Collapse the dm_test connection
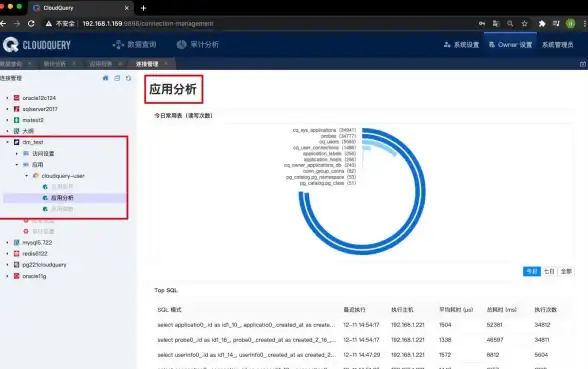Image resolution: width=588 pixels, height=369 pixels. coord(7,142)
